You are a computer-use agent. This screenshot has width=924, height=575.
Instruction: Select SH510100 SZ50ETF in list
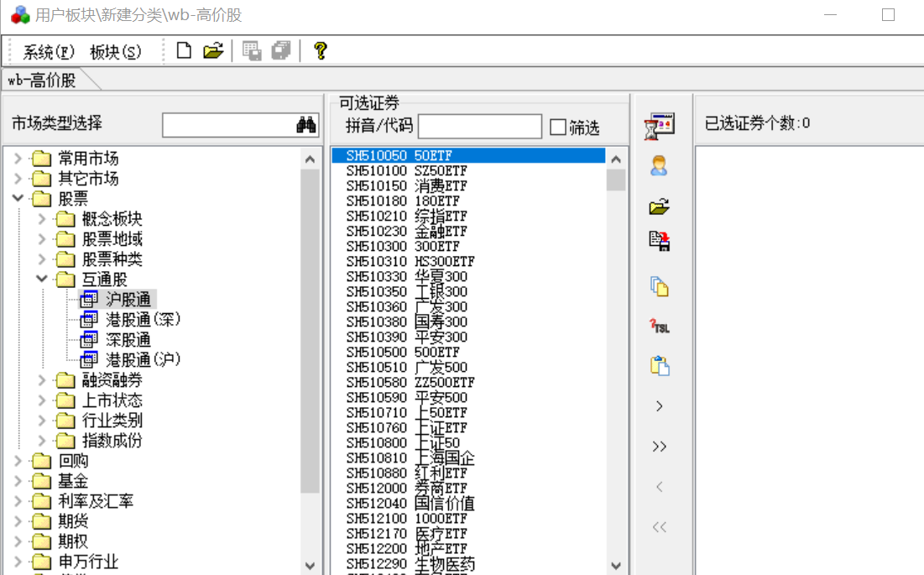[x=468, y=171]
